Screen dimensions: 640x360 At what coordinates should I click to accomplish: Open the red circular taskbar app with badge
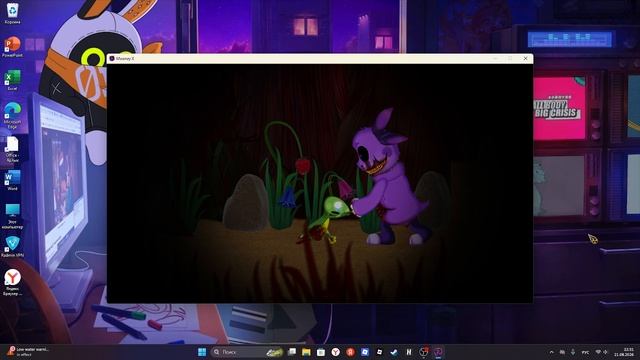424,352
